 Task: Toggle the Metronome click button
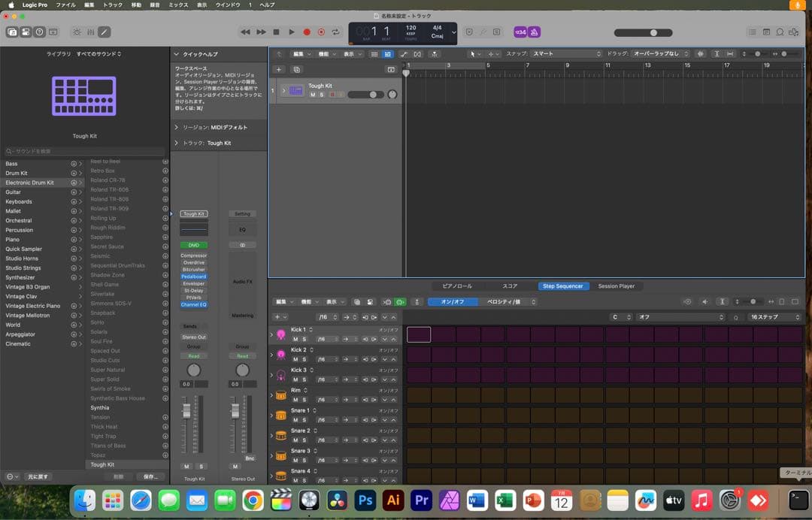coord(535,32)
